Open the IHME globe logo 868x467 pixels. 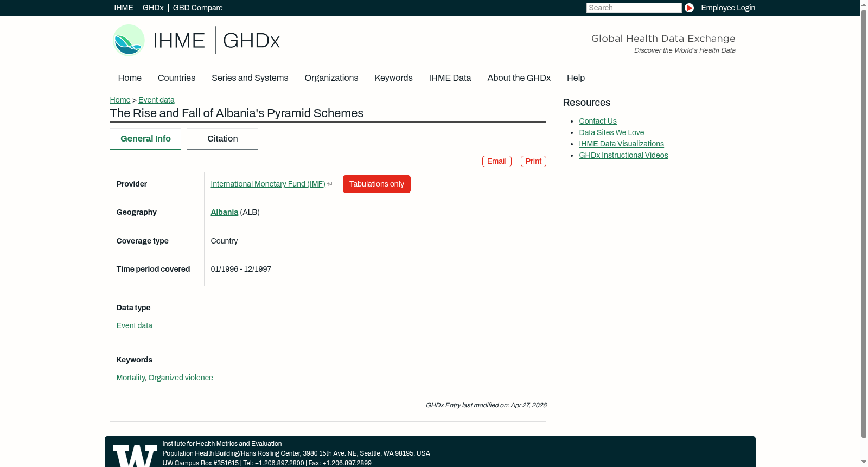point(129,40)
